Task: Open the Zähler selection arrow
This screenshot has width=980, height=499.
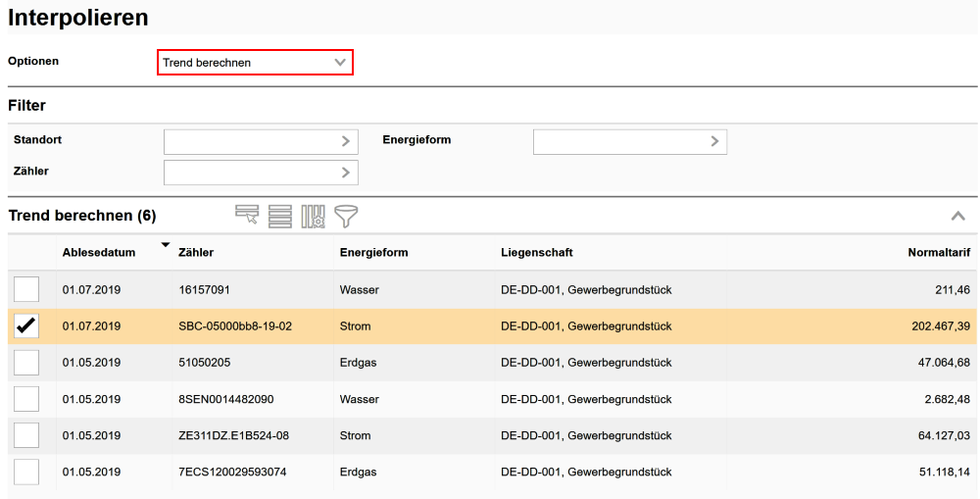Action: point(346,173)
